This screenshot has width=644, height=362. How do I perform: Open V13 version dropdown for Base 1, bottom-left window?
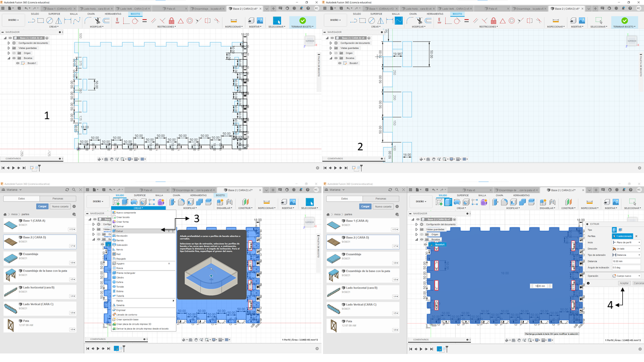pyautogui.click(x=72, y=229)
